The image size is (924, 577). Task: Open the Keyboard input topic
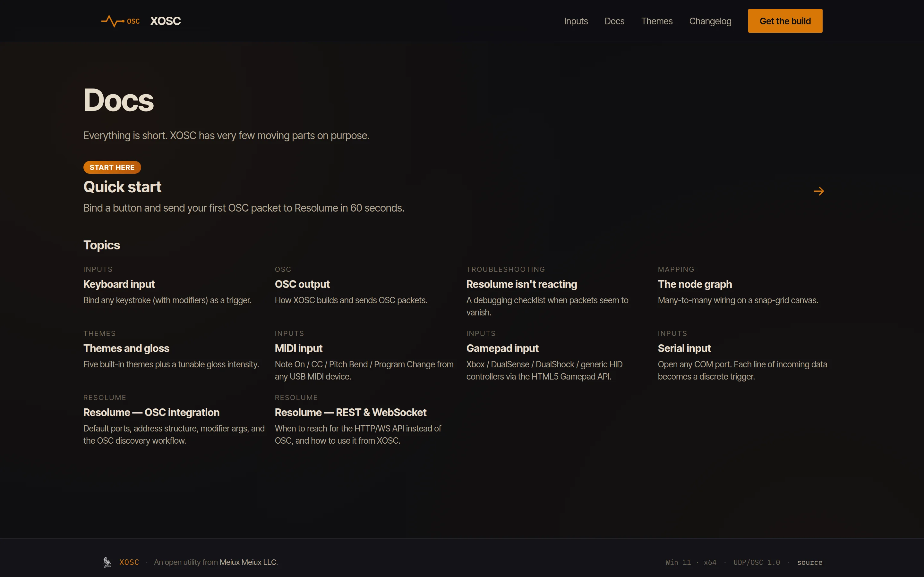pyautogui.click(x=119, y=284)
